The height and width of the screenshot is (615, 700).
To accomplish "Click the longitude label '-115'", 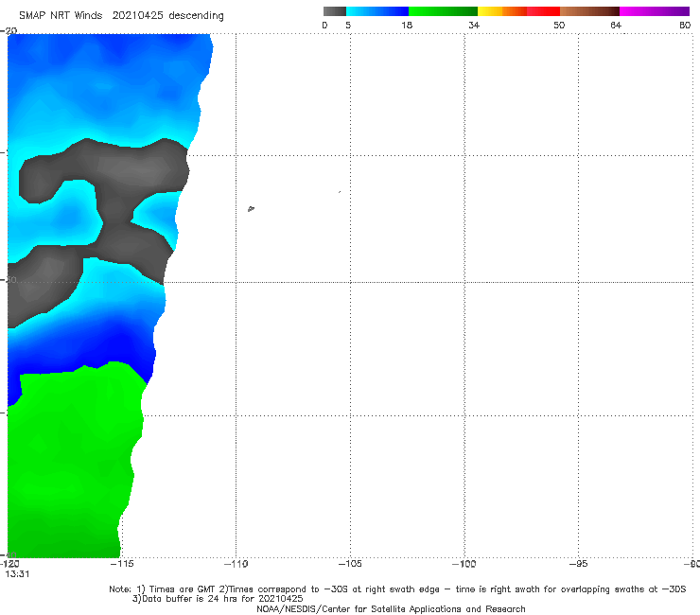I will pos(122,564).
